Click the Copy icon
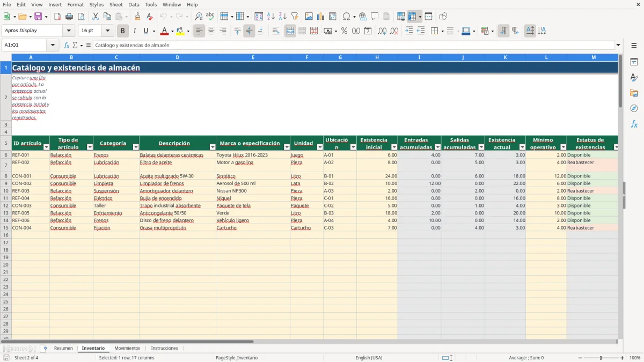 107,17
